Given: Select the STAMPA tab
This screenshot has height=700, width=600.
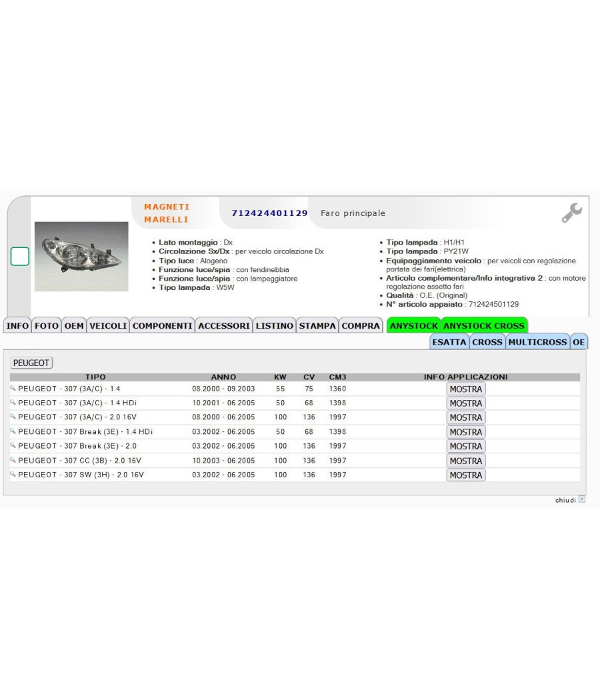Looking at the screenshot, I should point(317,325).
